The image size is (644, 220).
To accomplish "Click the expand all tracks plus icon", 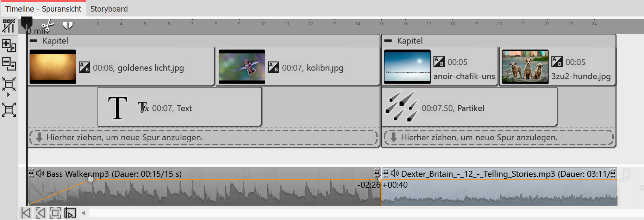I will (x=9, y=45).
